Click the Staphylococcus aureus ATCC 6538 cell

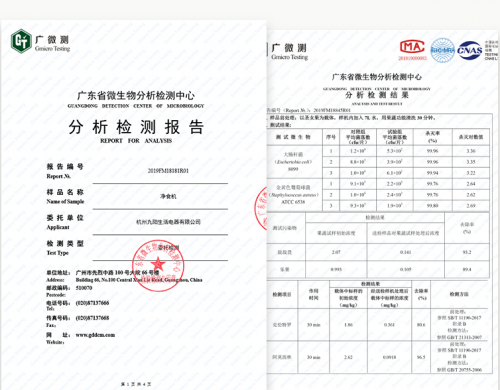pos(293,195)
